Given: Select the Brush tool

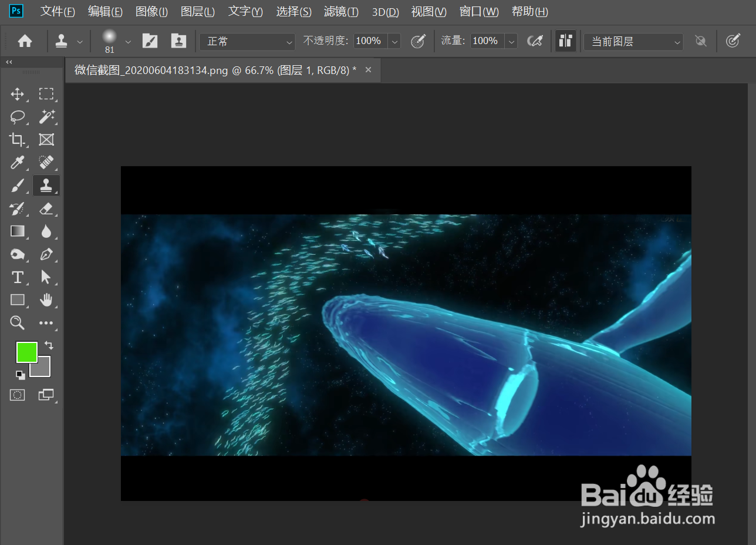Looking at the screenshot, I should click(x=18, y=186).
